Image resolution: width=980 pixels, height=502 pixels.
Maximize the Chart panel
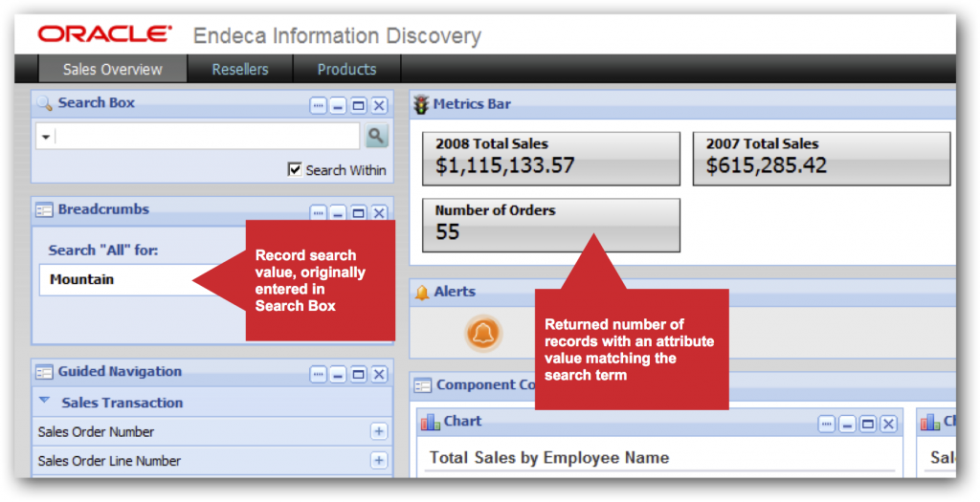tap(867, 425)
